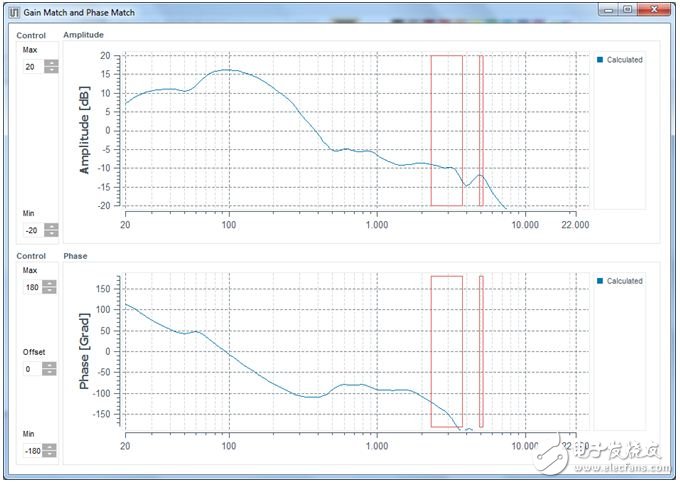Maximize the Gain Match and Phase Match window
Viewport: 680px width, 484px height.
(627, 9)
